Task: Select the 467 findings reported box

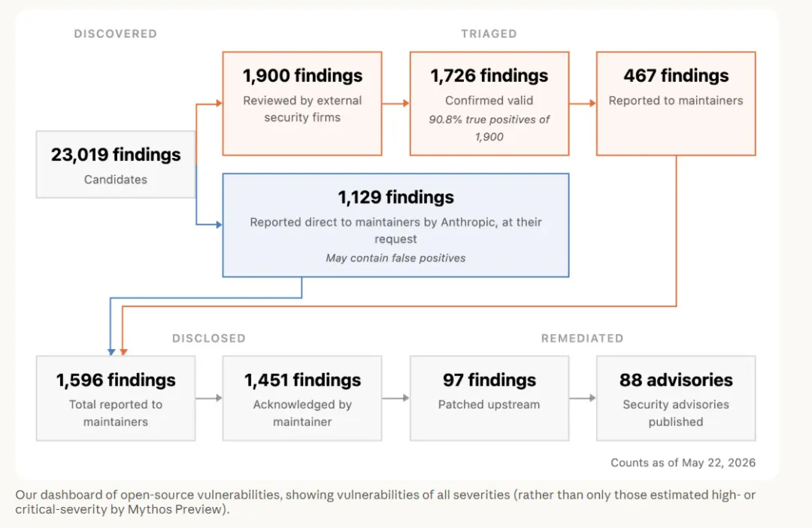Action: pos(676,103)
